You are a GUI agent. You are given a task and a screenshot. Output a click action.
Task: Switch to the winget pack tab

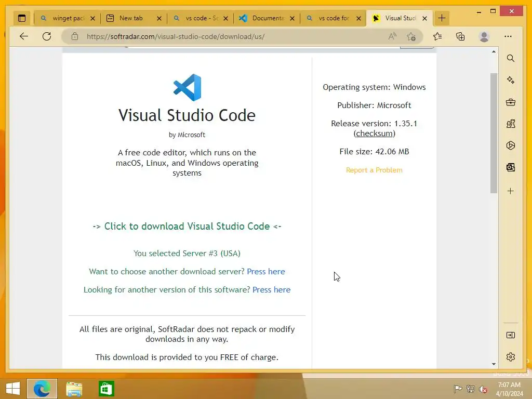pos(67,18)
